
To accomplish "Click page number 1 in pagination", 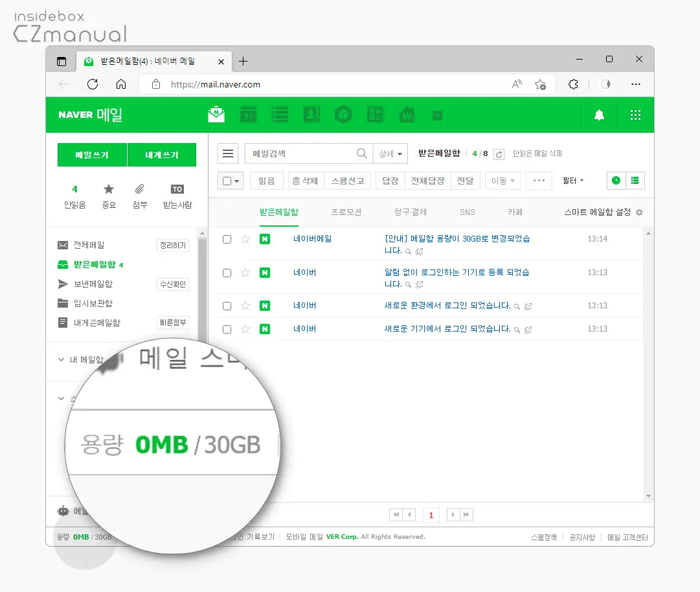I will pyautogui.click(x=431, y=514).
